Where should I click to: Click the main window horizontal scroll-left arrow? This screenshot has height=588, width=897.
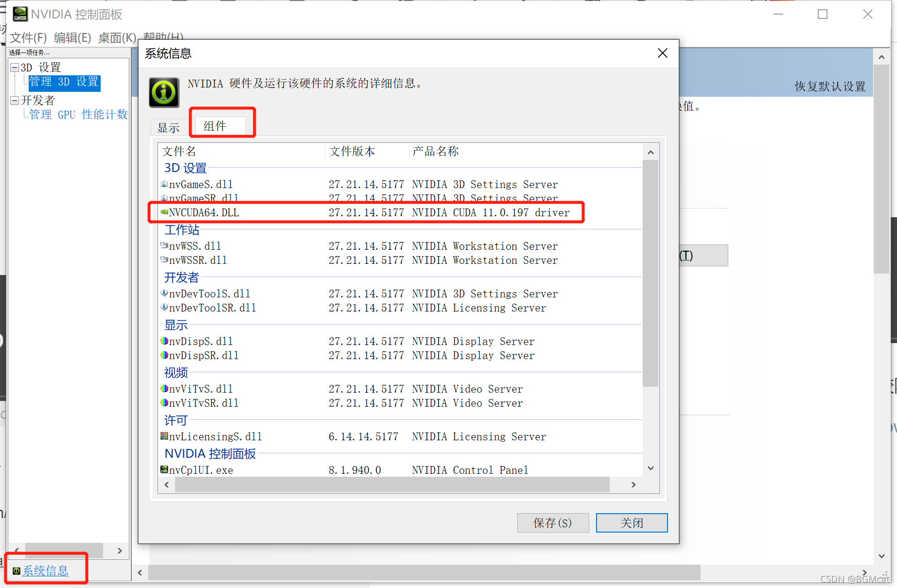pos(140,572)
